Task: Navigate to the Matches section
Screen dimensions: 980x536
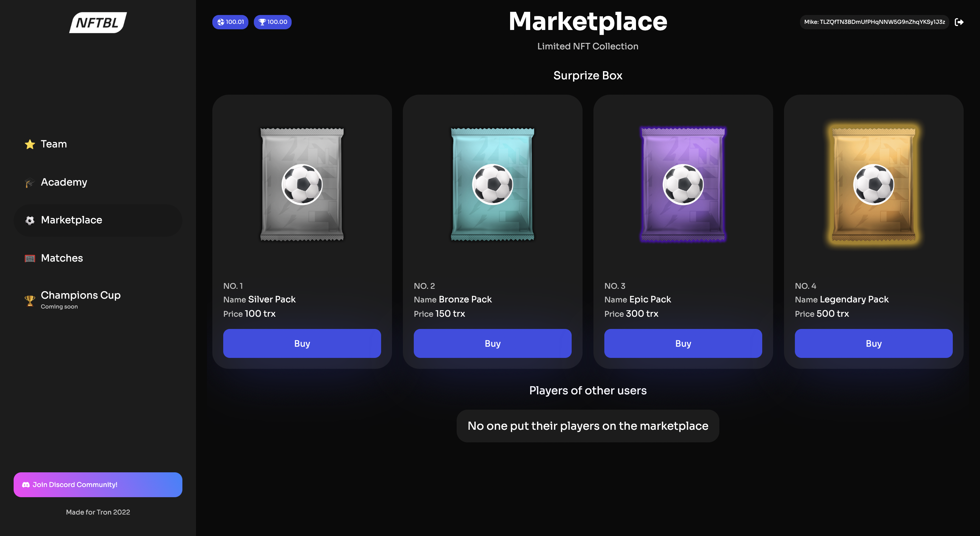Action: (62, 258)
